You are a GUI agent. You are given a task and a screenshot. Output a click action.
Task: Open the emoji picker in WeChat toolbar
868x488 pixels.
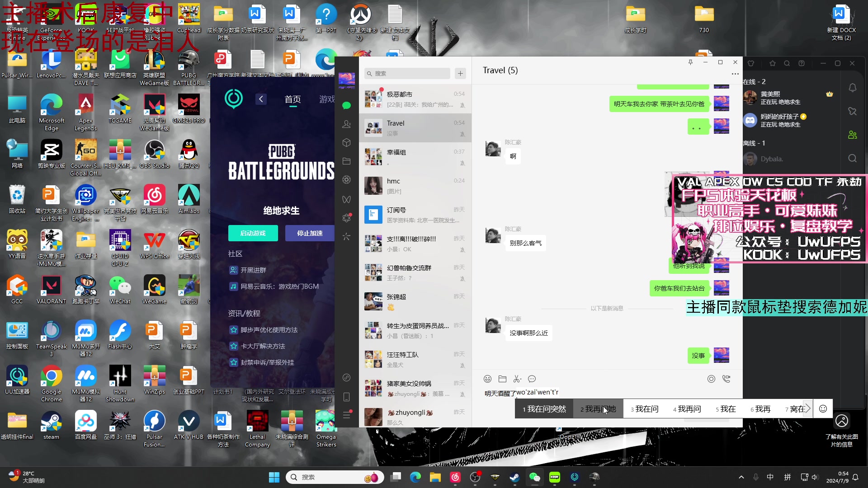487,379
